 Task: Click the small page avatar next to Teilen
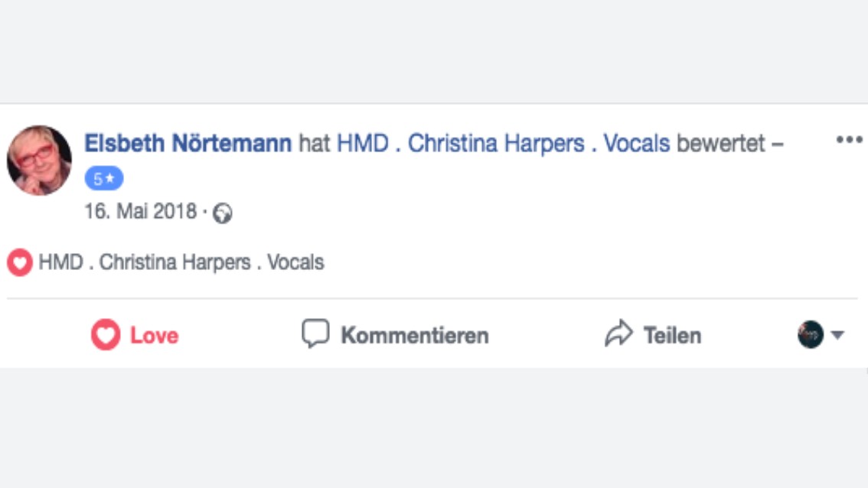point(811,335)
